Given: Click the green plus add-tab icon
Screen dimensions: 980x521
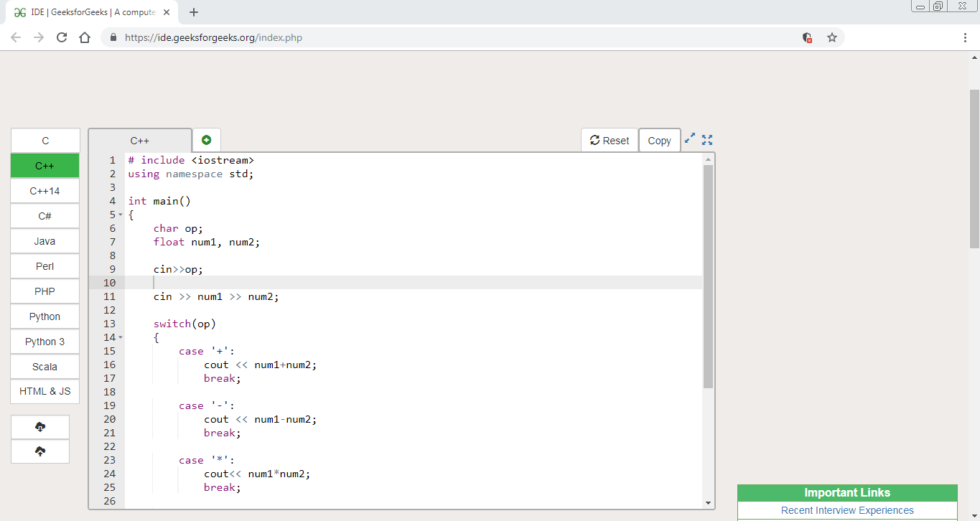Looking at the screenshot, I should pos(207,140).
